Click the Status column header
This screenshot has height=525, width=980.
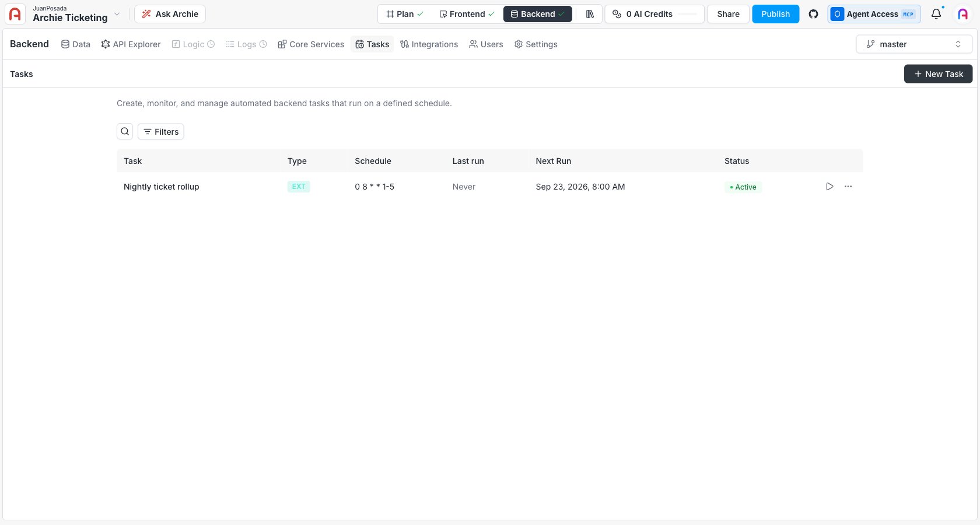coord(737,161)
